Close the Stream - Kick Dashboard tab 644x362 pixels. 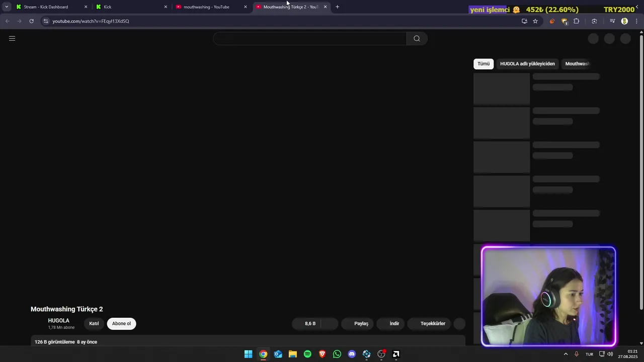86,7
